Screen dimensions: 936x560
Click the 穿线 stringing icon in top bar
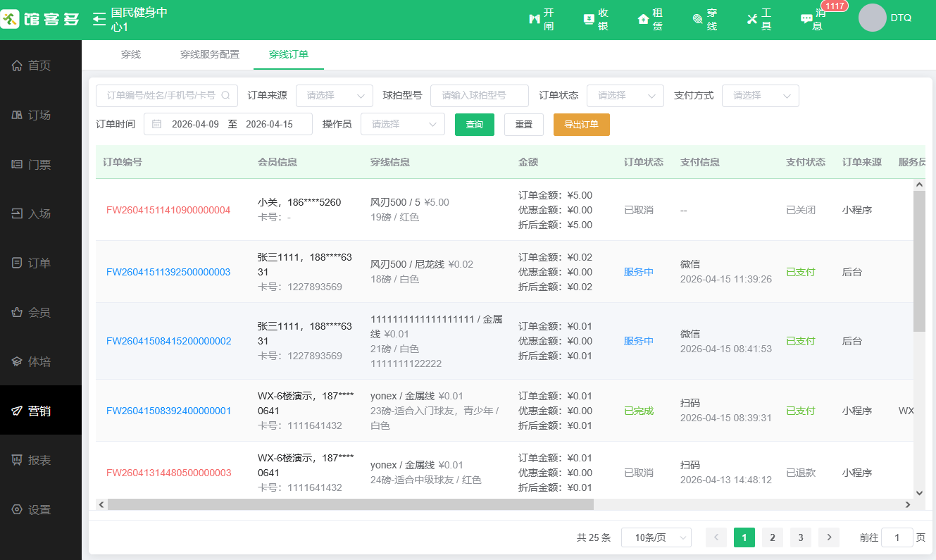point(704,19)
